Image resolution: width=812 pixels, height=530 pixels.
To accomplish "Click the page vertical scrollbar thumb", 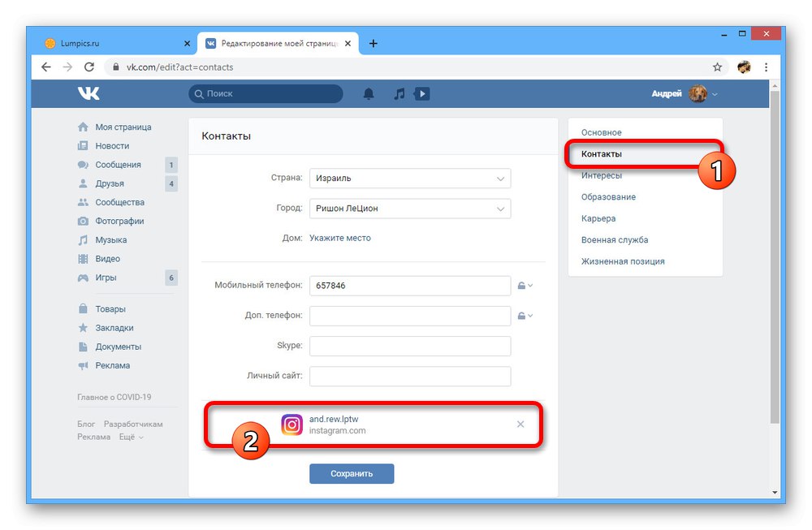I will 775,256.
